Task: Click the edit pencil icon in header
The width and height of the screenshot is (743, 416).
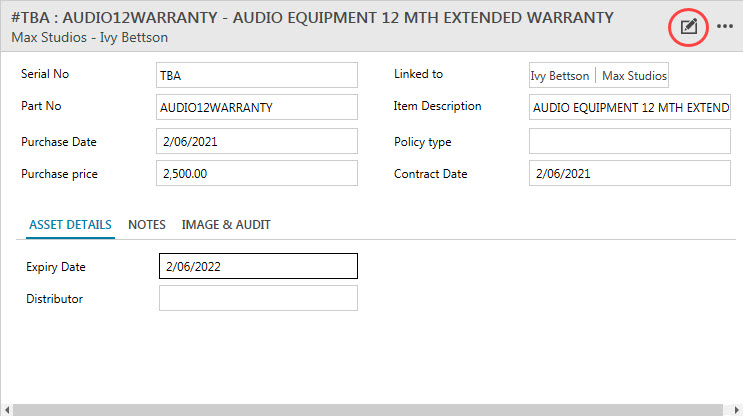Action: click(688, 27)
